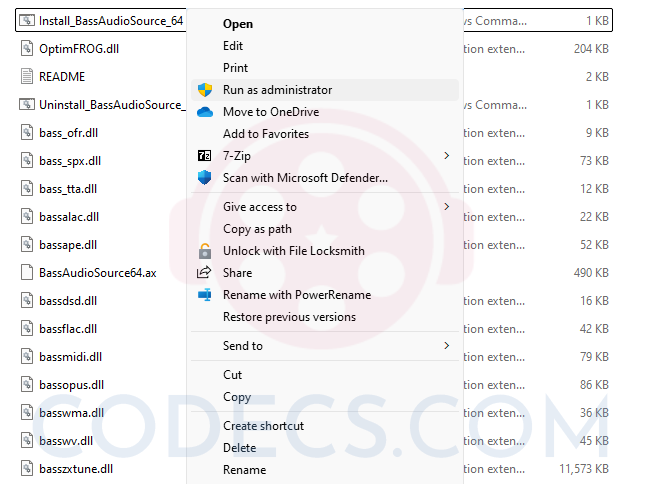Screen dimensions: 645x484
Task: Select Add to Favorites
Action: point(325,134)
